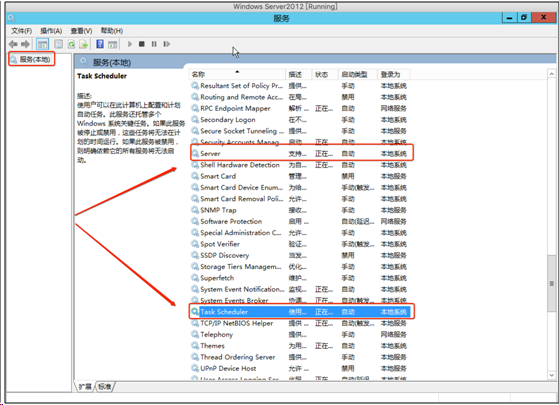Image resolution: width=559 pixels, height=405 pixels.
Task: Click the Forward arrow toolbar icon
Action: pyautogui.click(x=25, y=44)
